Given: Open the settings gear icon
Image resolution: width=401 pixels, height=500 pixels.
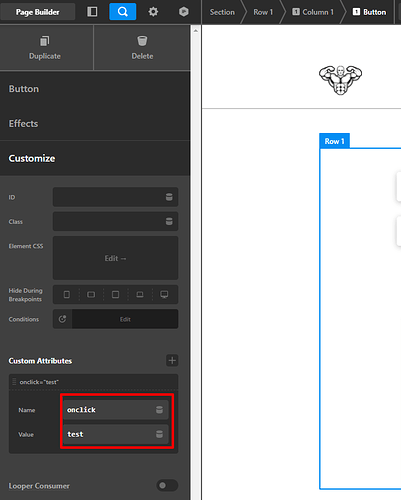Looking at the screenshot, I should (153, 12).
